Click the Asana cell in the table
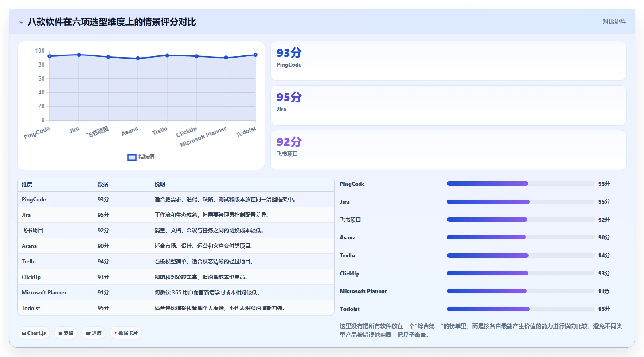 [x=29, y=246]
